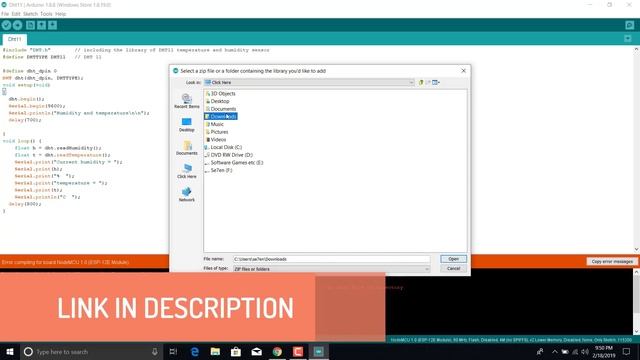Open Microsoft Store from taskbar

coord(236,351)
